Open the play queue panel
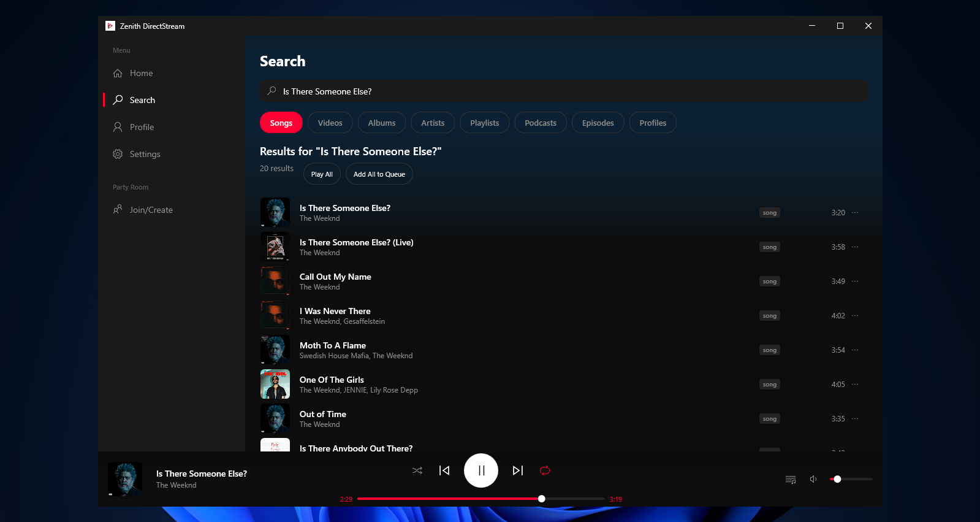The width and height of the screenshot is (980, 522). 791,479
